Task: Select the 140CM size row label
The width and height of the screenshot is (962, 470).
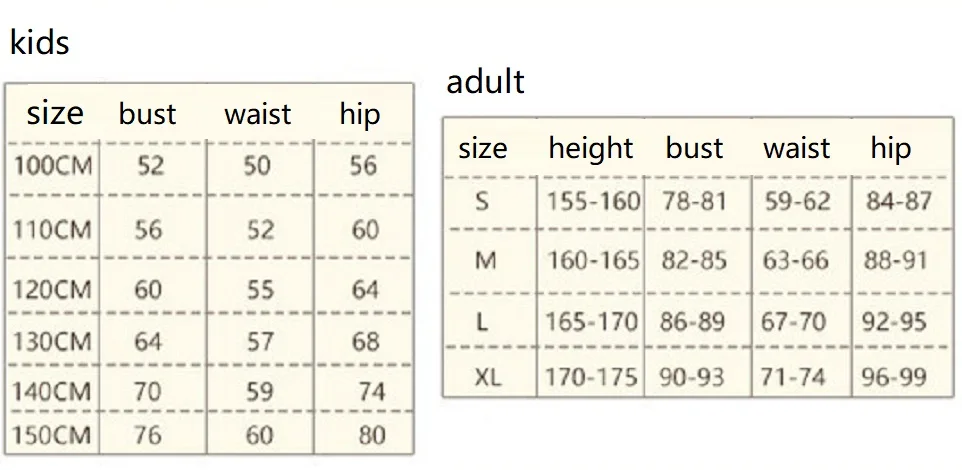Action: pyautogui.click(x=53, y=391)
